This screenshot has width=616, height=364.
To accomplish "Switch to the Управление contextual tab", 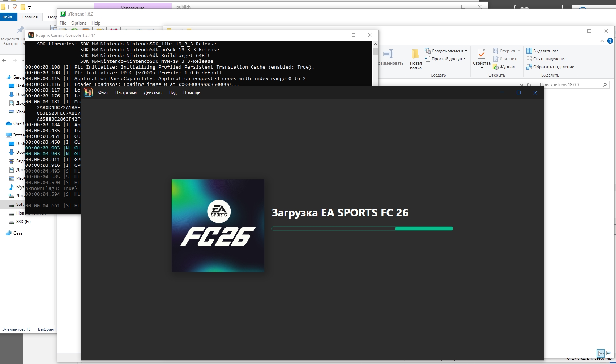I will (x=133, y=7).
